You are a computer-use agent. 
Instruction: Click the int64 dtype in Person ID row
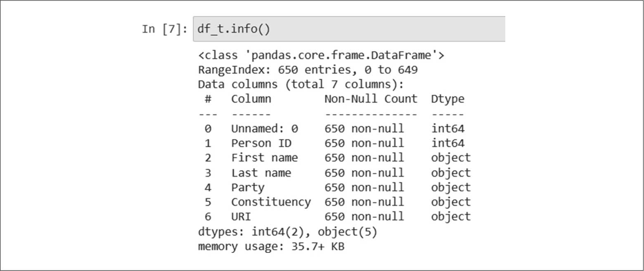pyautogui.click(x=447, y=143)
